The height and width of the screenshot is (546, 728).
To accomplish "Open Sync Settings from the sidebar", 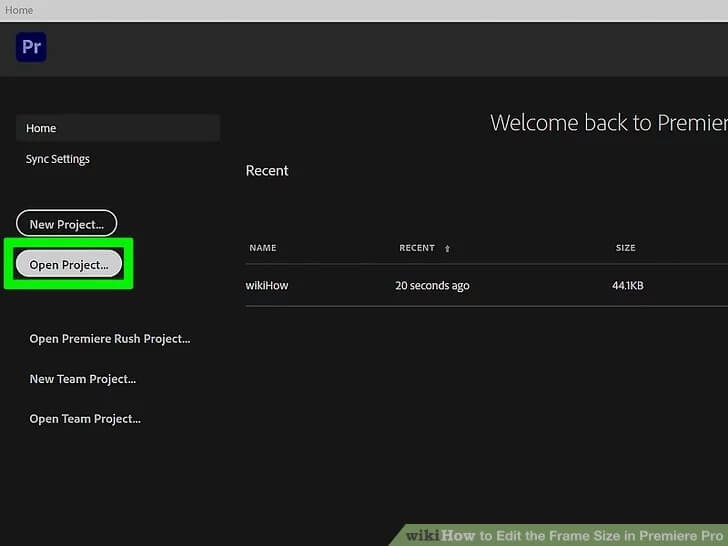I will pos(57,159).
